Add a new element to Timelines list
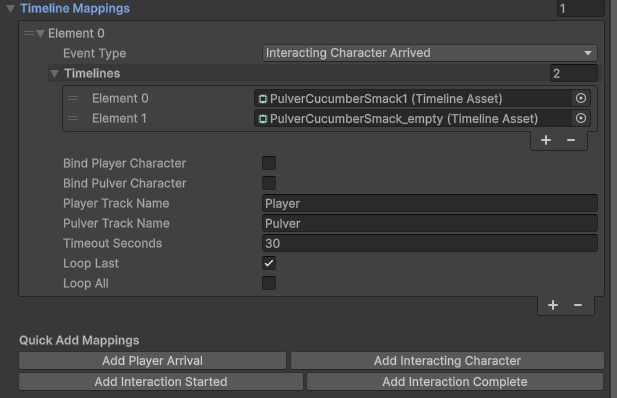This screenshot has width=617, height=398. tap(546, 140)
